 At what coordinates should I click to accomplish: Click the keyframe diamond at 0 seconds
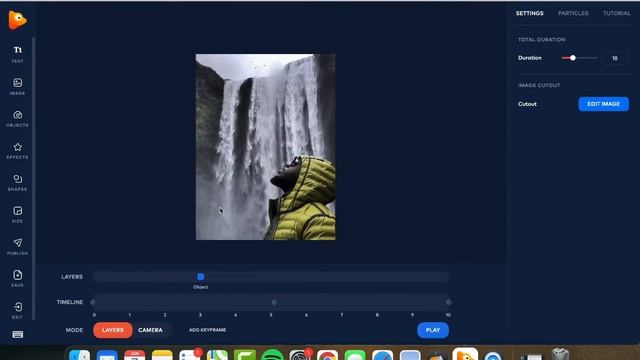point(93,302)
